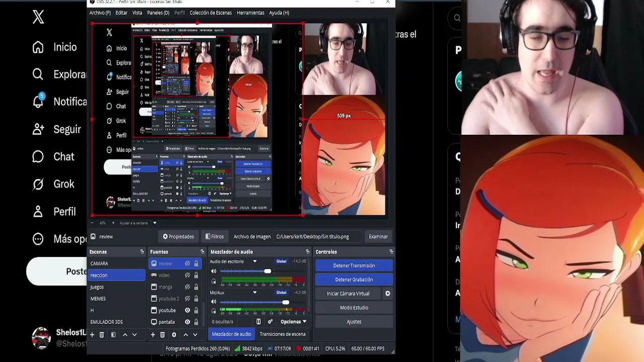Screen dimensions: 644x362
Task: Unlock the review source
Action: [x=196, y=263]
